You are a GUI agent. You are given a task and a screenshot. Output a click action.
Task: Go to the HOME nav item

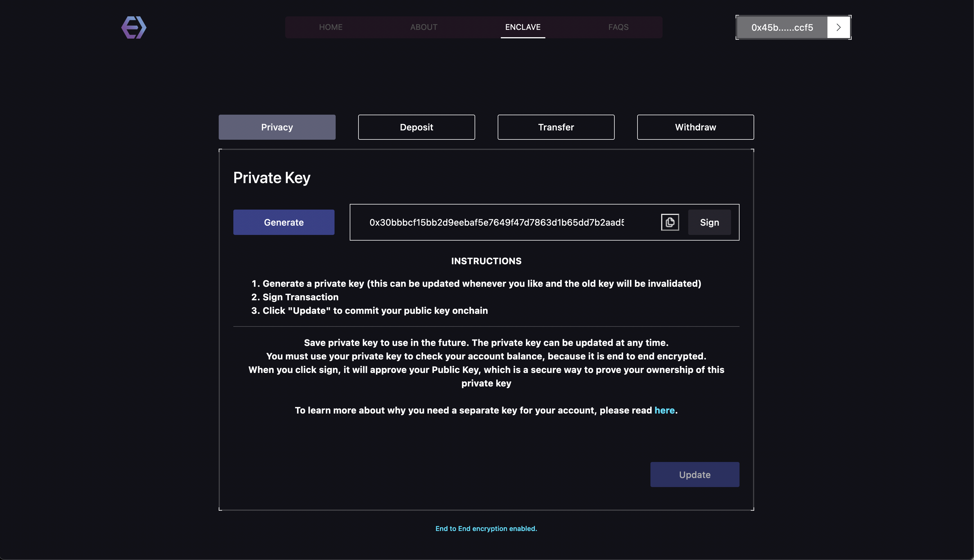[330, 27]
